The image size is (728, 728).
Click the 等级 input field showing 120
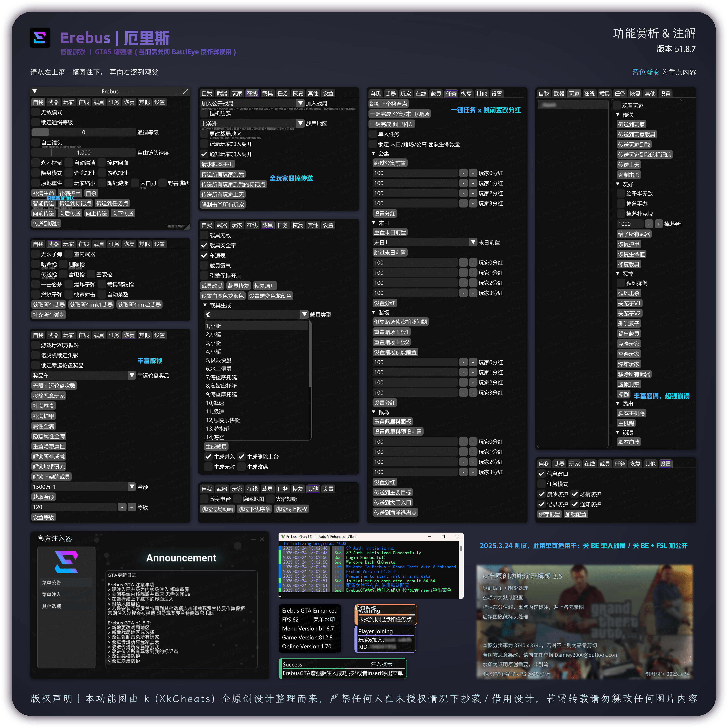[x=74, y=507]
